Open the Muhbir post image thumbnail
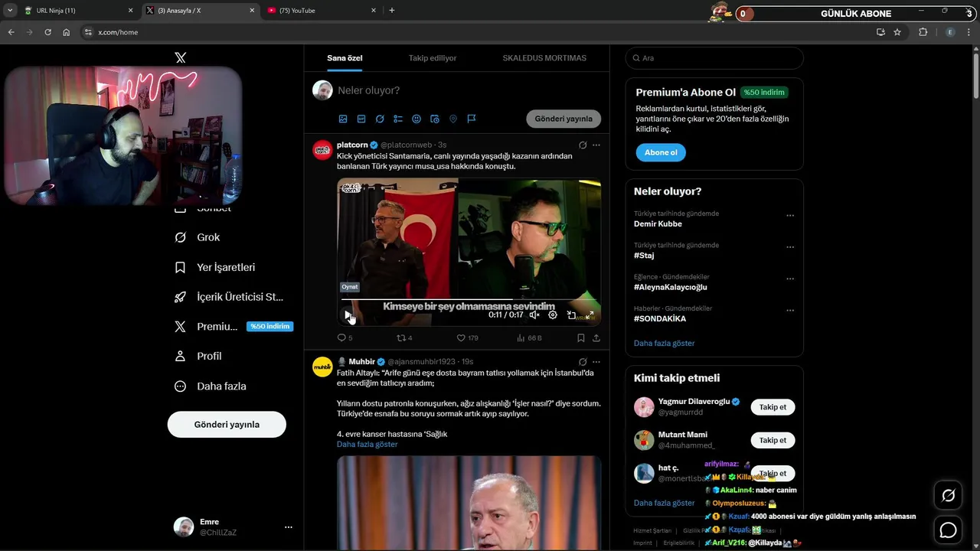Screen dimensions: 980x551 click(469, 503)
